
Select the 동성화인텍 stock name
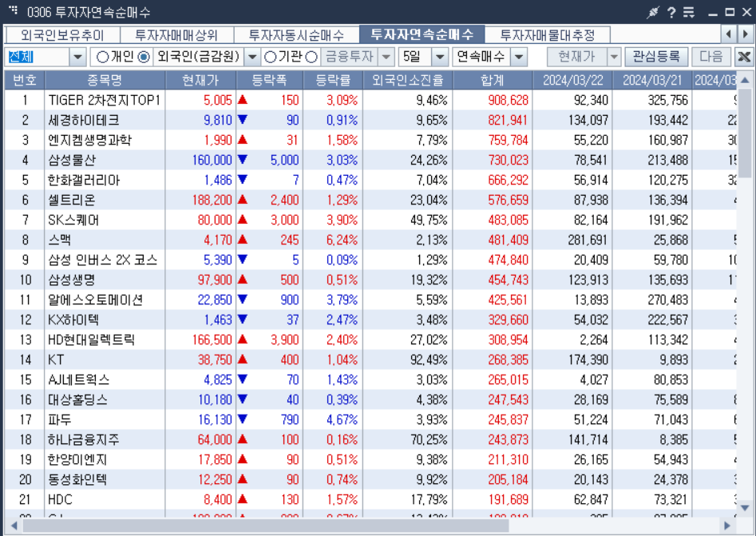click(77, 480)
